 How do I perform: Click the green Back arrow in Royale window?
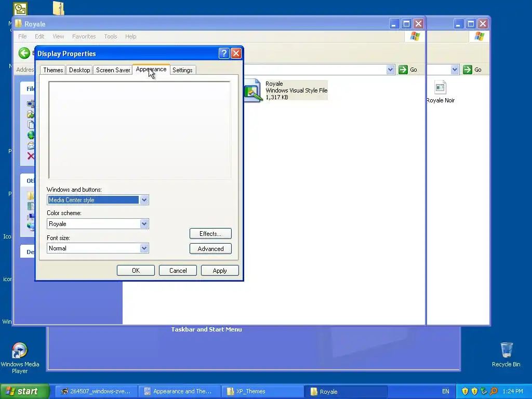pos(24,53)
